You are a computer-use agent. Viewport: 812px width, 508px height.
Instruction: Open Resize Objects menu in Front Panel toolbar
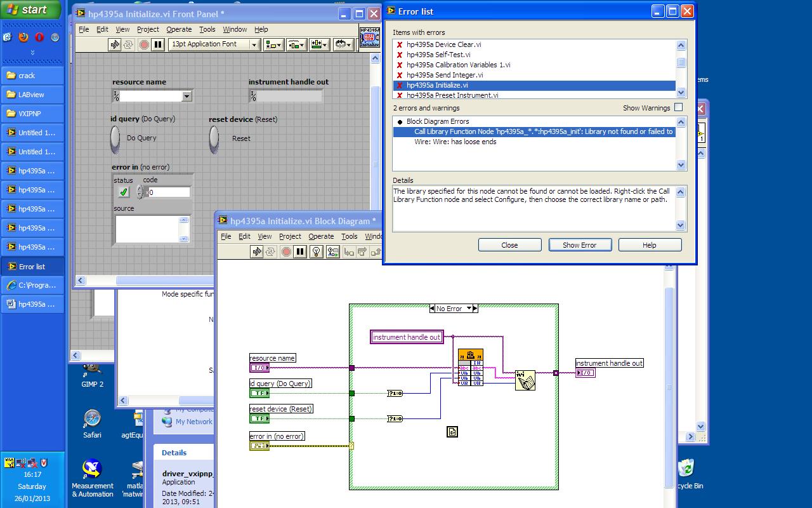pyautogui.click(x=318, y=44)
